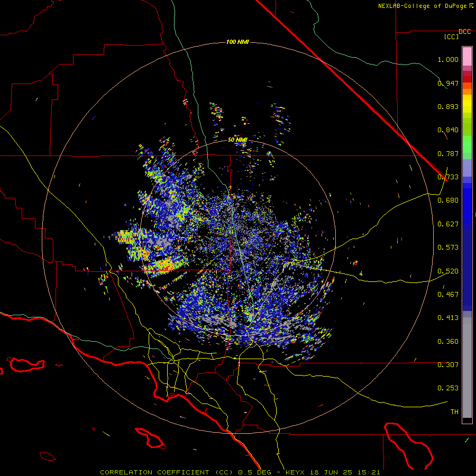The width and height of the screenshot is (476, 476).
Task: Select the 0.360 scale value
Action: click(x=448, y=342)
